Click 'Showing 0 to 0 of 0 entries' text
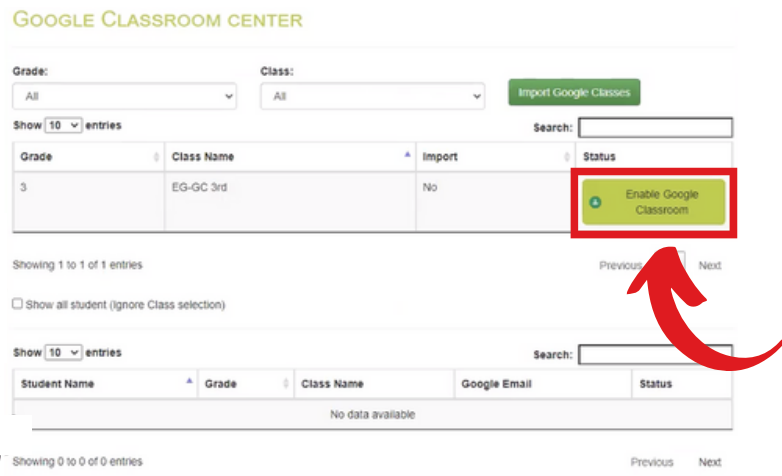782x476 pixels. click(x=77, y=462)
